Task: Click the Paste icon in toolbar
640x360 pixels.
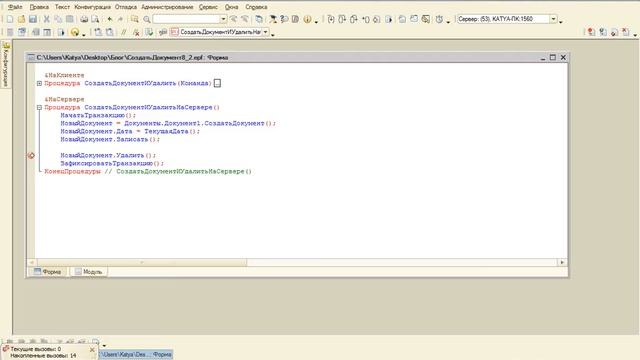Action: [x=70, y=19]
